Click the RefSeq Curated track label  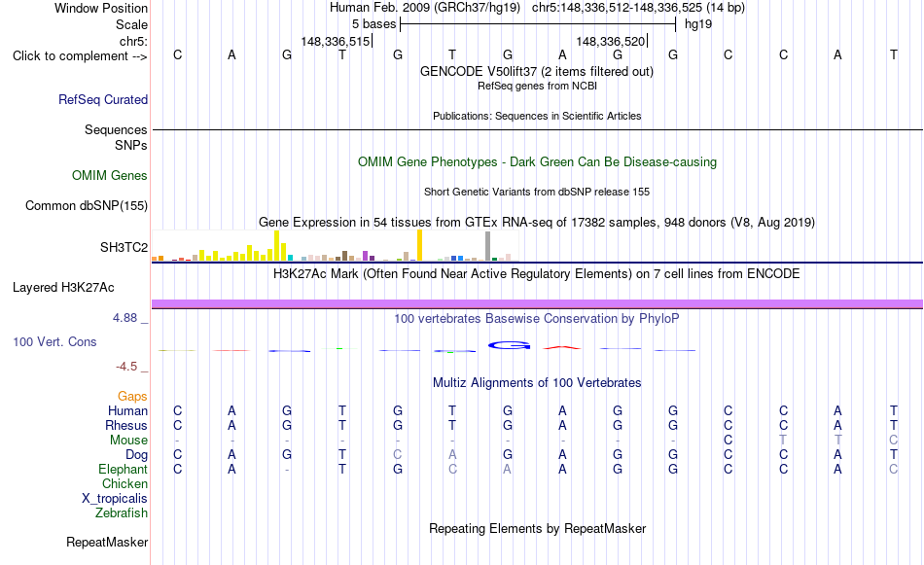point(103,99)
